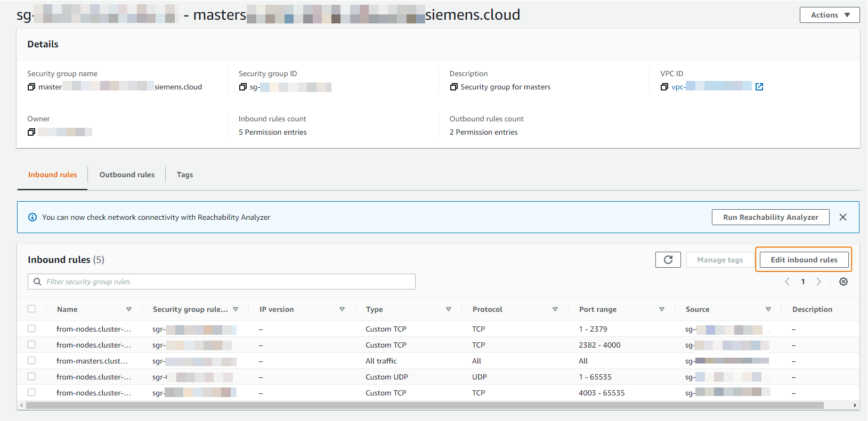Screen dimensions: 868x421
Task: Click Edit inbound rules button
Action: click(x=804, y=260)
